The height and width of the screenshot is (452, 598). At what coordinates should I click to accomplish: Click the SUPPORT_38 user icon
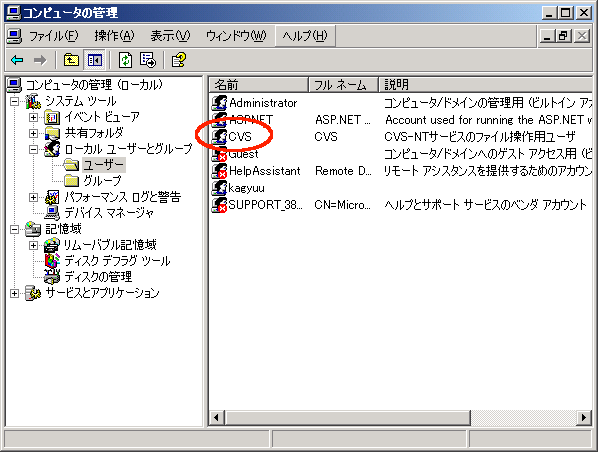[219, 204]
